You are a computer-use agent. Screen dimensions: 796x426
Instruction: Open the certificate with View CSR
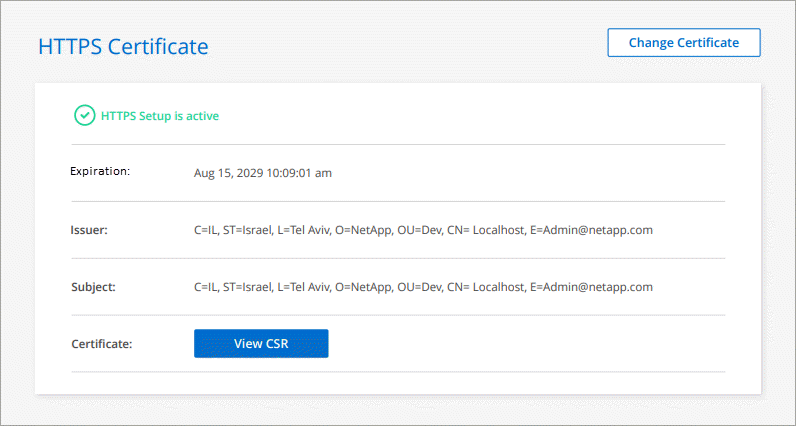pyautogui.click(x=261, y=343)
